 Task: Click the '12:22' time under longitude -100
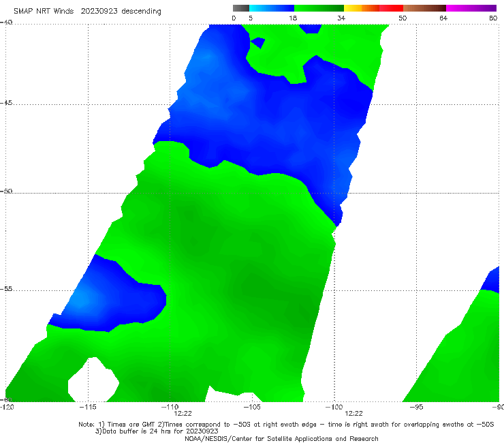[353, 414]
